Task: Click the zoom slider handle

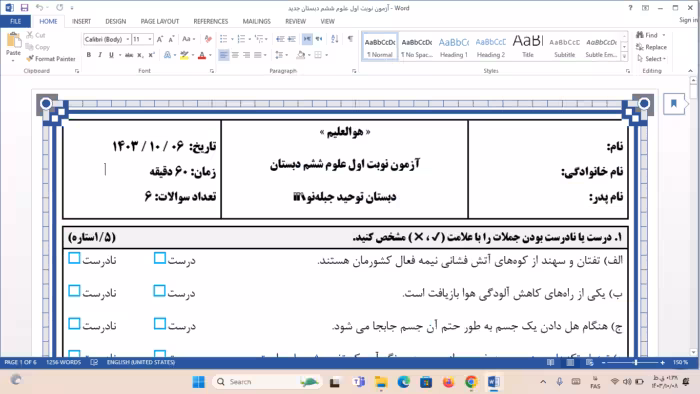Action: coord(636,362)
